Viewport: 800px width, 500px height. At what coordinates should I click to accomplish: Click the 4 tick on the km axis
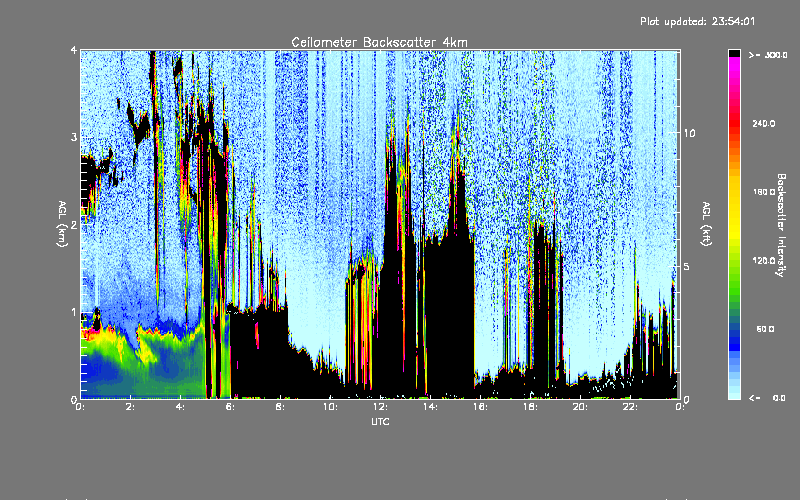[x=74, y=50]
